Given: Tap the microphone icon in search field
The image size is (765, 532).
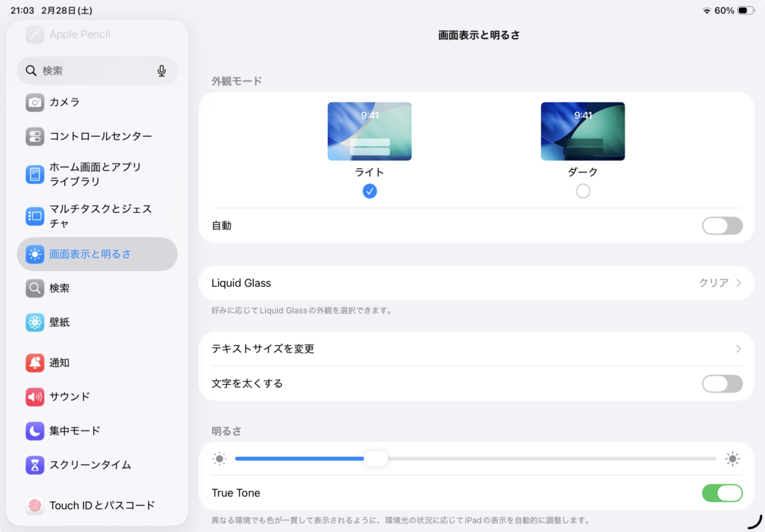Looking at the screenshot, I should click(x=161, y=71).
